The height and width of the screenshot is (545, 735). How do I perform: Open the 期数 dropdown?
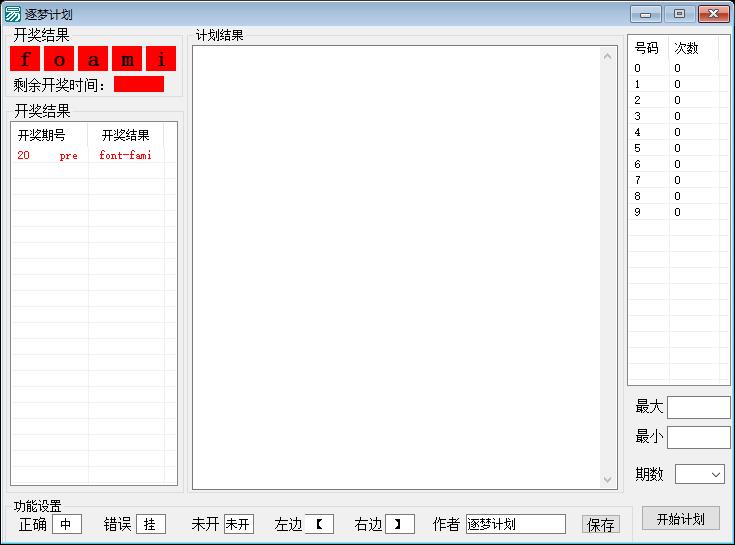click(699, 474)
